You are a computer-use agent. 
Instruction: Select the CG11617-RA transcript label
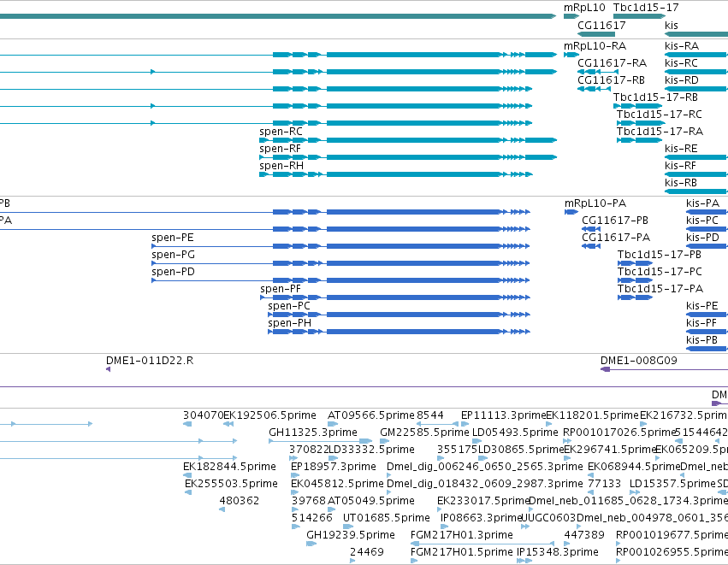point(612,63)
